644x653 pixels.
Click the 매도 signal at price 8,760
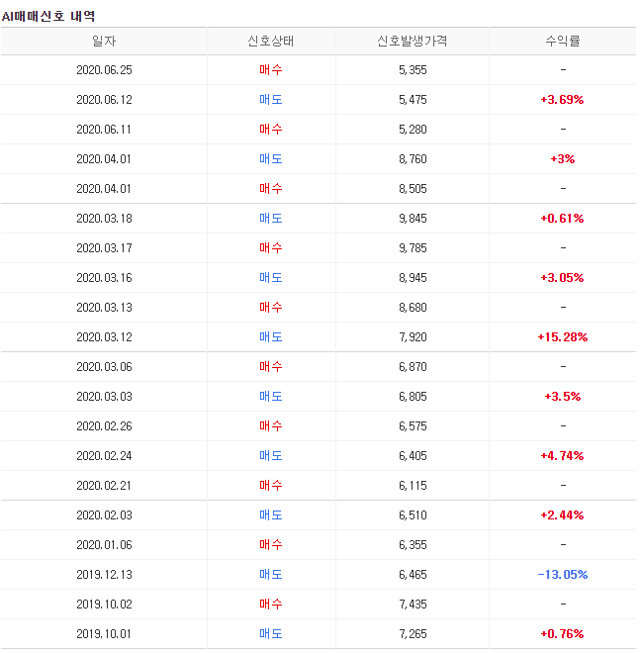271,158
